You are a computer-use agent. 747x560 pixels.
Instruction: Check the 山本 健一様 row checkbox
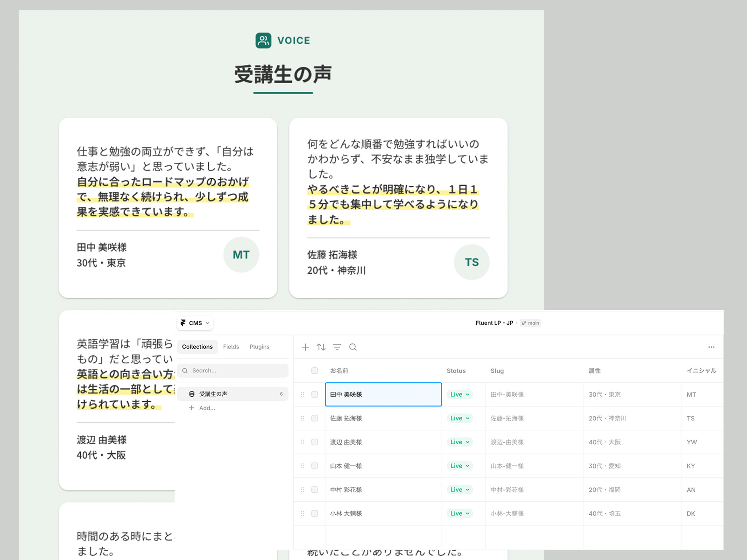coord(315,466)
